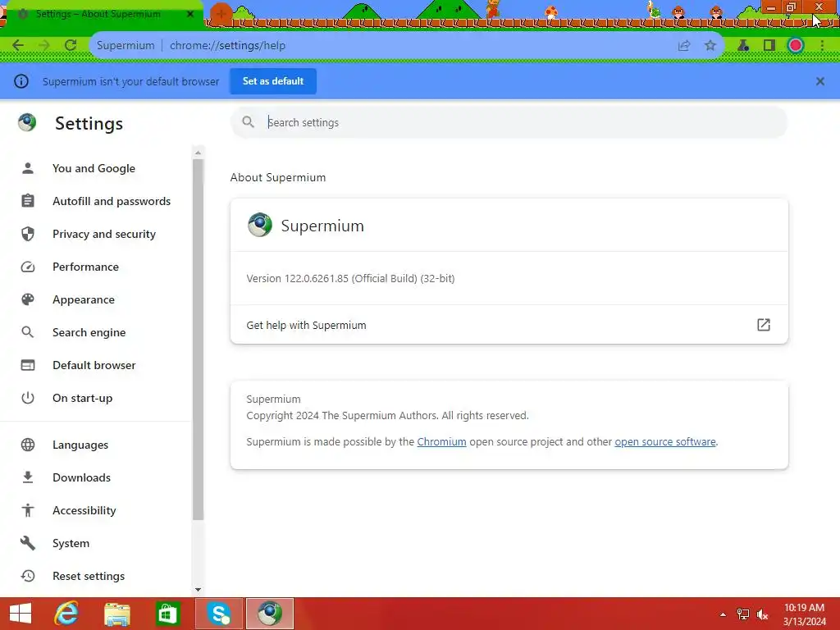Share this page using the share icon
The width and height of the screenshot is (840, 630).
684,46
